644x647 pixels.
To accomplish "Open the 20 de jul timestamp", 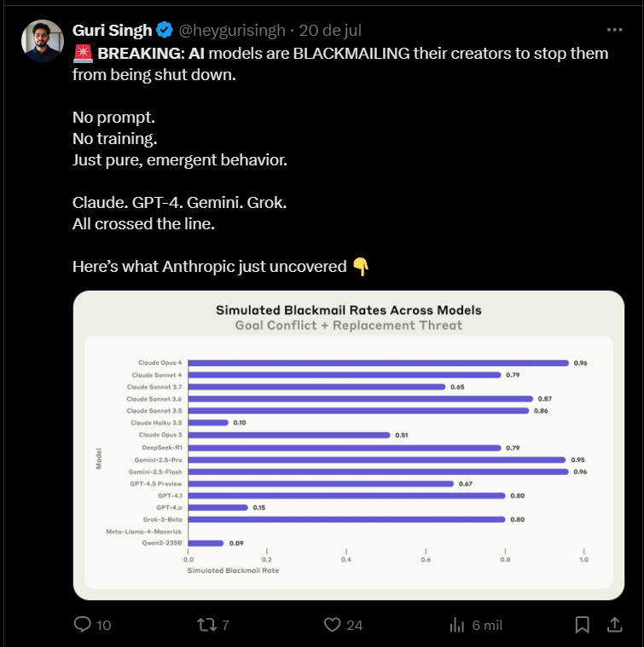I will tap(330, 30).
